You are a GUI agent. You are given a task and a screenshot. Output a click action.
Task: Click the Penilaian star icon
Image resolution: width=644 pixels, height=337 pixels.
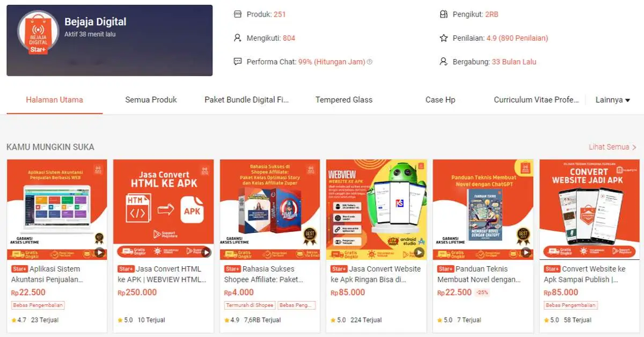click(443, 38)
